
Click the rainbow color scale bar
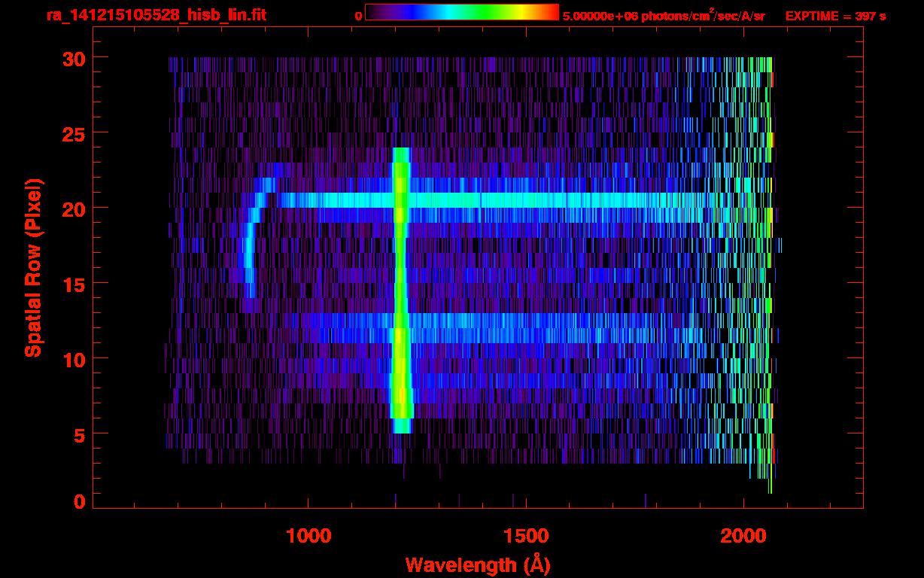tap(462, 12)
